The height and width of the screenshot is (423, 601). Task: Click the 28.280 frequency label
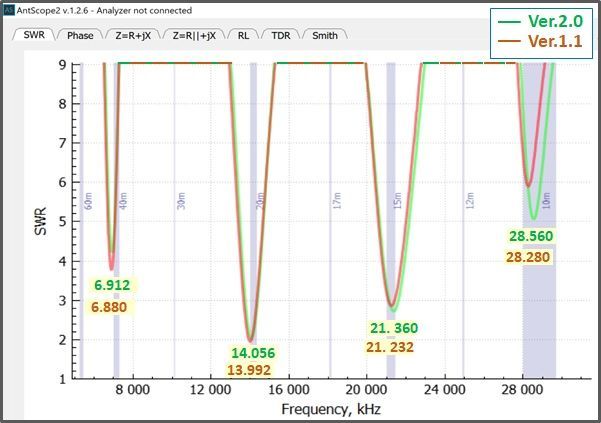point(530,257)
